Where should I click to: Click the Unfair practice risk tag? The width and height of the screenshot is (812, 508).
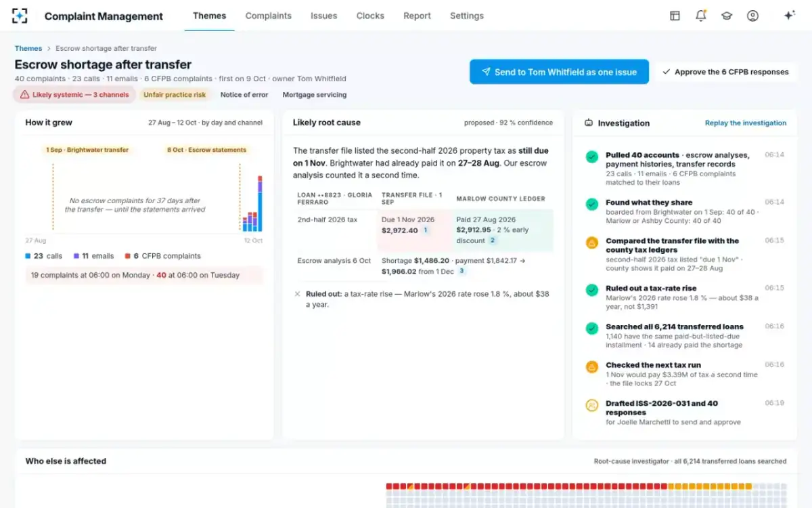click(175, 95)
